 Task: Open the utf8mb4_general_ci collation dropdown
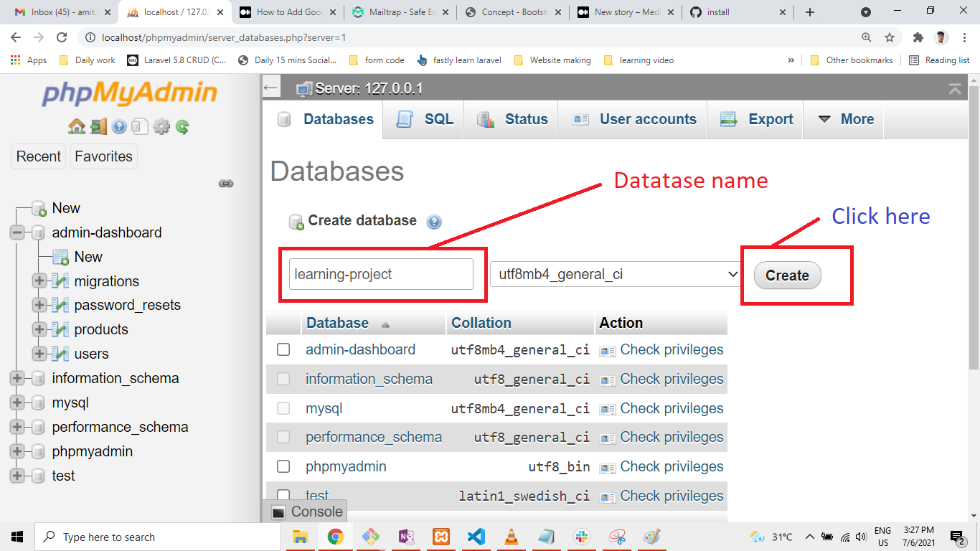615,274
